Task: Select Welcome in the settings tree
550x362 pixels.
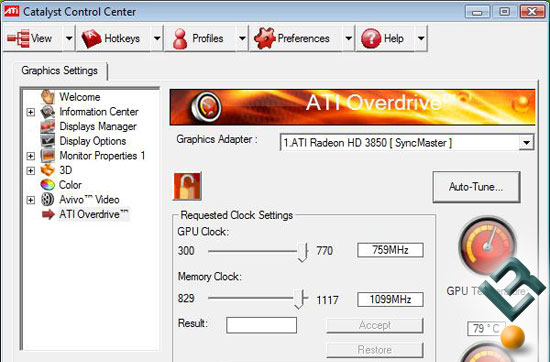Action: click(x=80, y=97)
